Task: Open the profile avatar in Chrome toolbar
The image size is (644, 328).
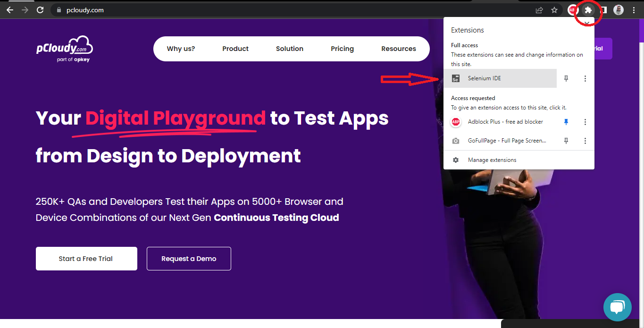Action: click(619, 10)
